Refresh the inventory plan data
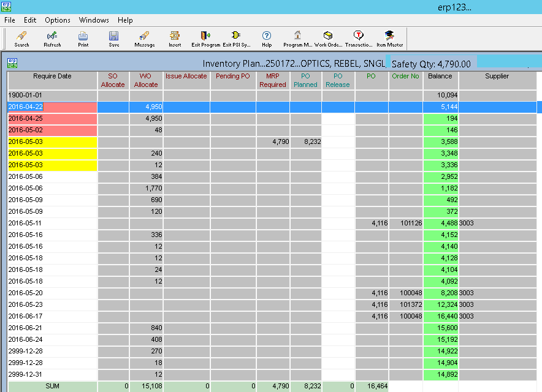Viewport: 542px width, 392px height. coord(52,39)
